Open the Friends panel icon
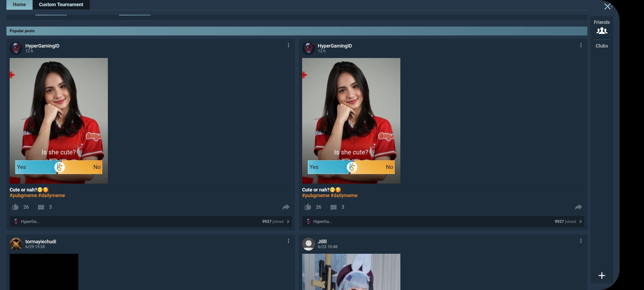 (x=602, y=31)
